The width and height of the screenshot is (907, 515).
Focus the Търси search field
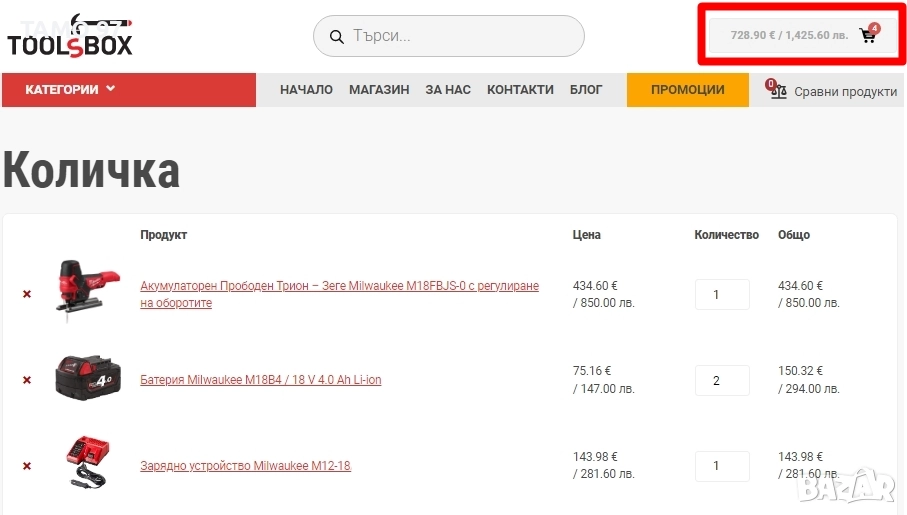[x=460, y=36]
